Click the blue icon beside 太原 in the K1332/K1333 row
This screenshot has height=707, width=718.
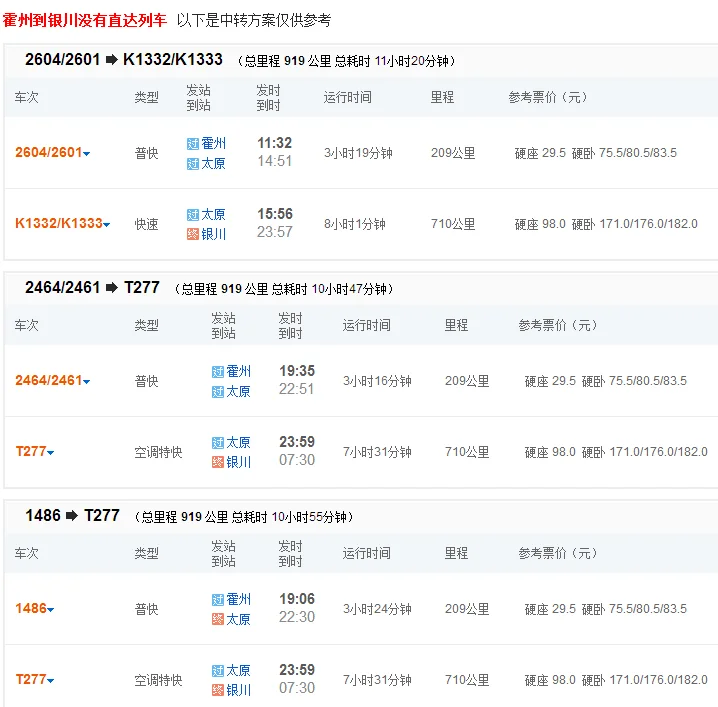click(x=193, y=215)
